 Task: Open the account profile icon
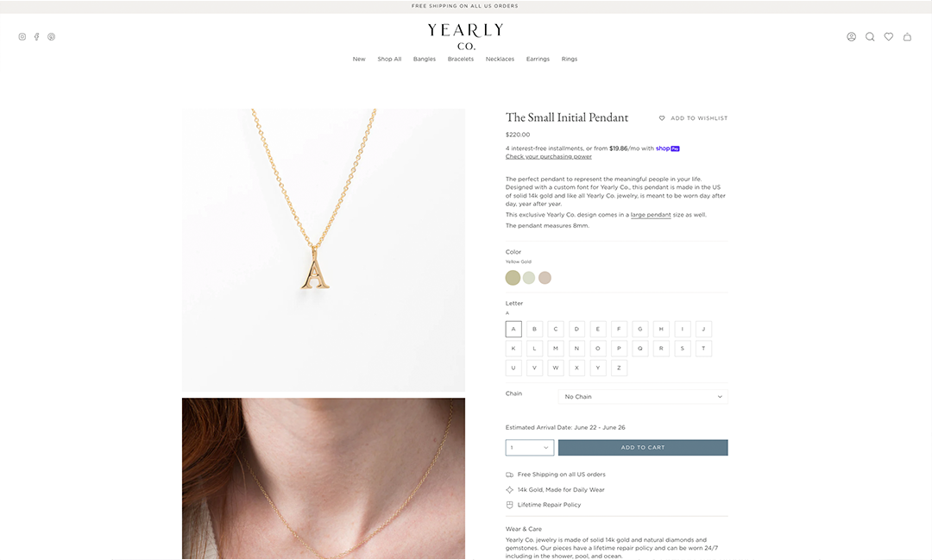pos(851,37)
